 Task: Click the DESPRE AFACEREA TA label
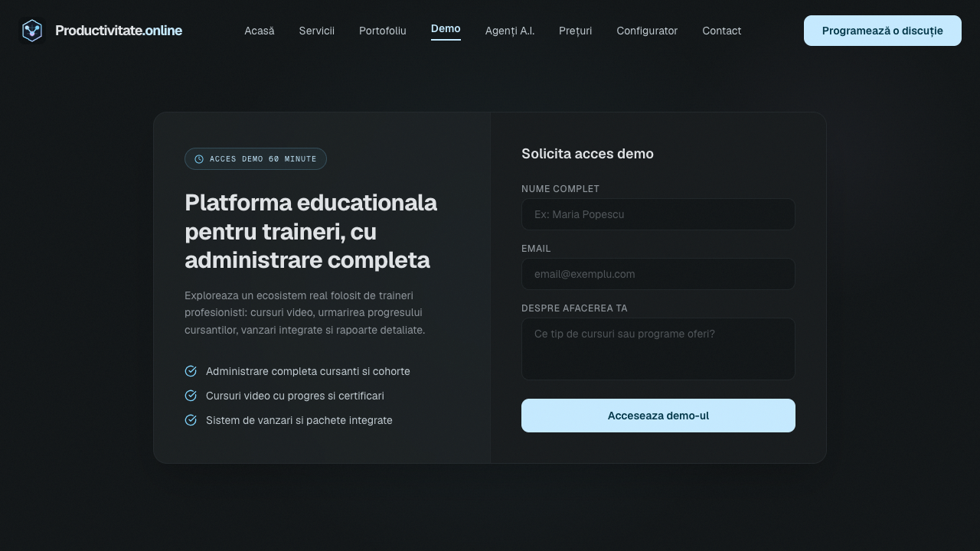coord(574,308)
